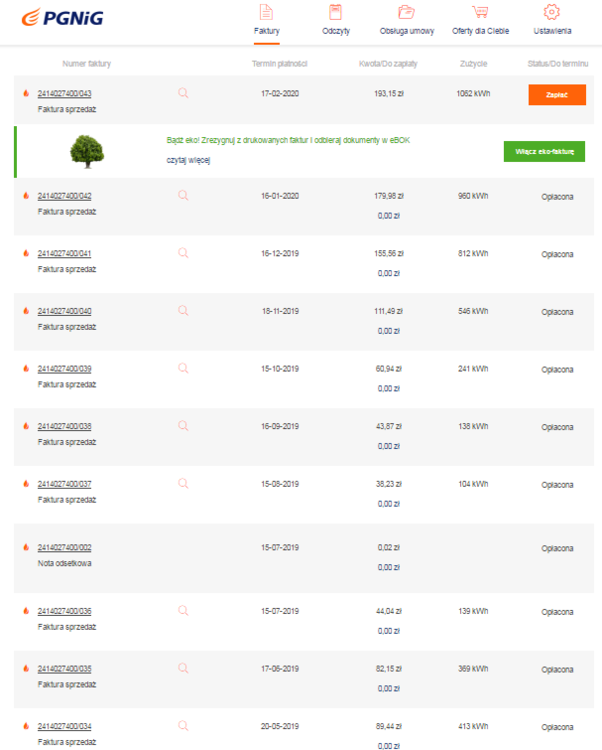The height and width of the screenshot is (750, 602).
Task: Open invoice 2414027400/043 link
Action: 64,93
